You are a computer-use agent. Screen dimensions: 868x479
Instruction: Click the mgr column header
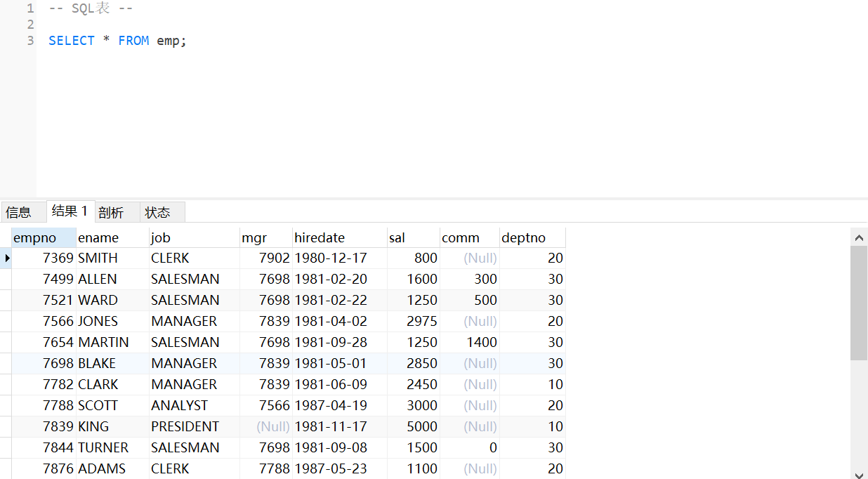pyautogui.click(x=266, y=237)
